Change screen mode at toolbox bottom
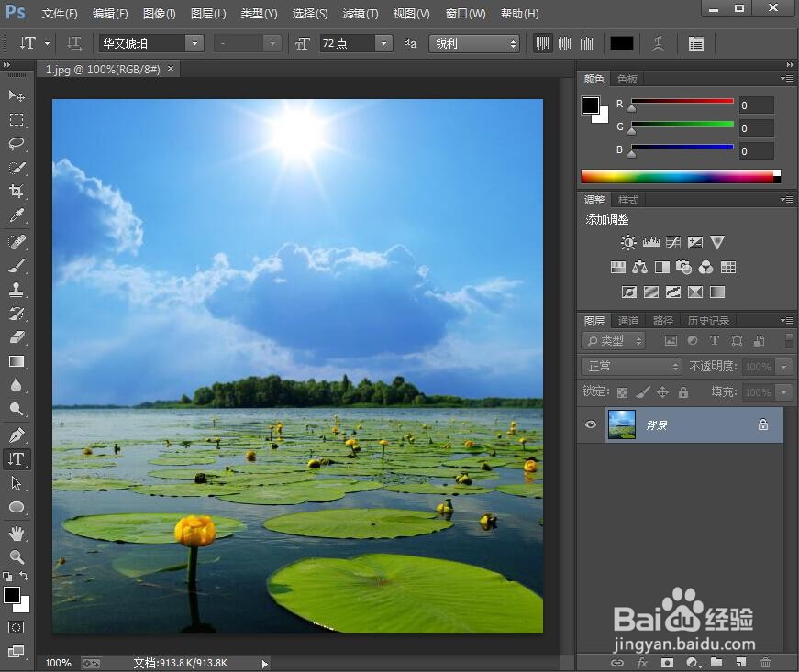 pyautogui.click(x=16, y=651)
